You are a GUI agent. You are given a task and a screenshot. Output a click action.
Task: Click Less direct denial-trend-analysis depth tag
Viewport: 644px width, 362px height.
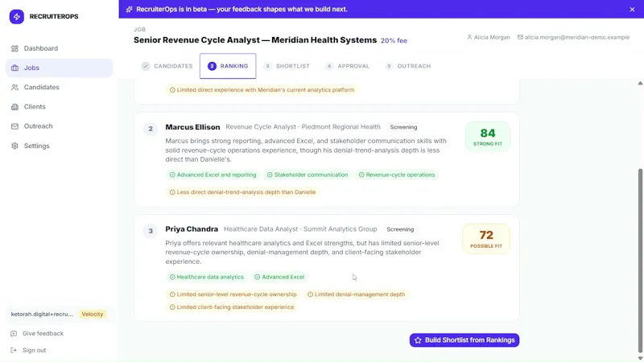[242, 192]
